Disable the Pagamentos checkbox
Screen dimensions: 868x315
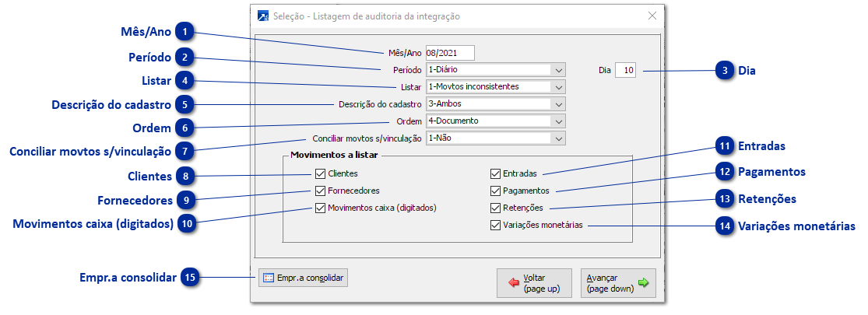click(x=495, y=191)
